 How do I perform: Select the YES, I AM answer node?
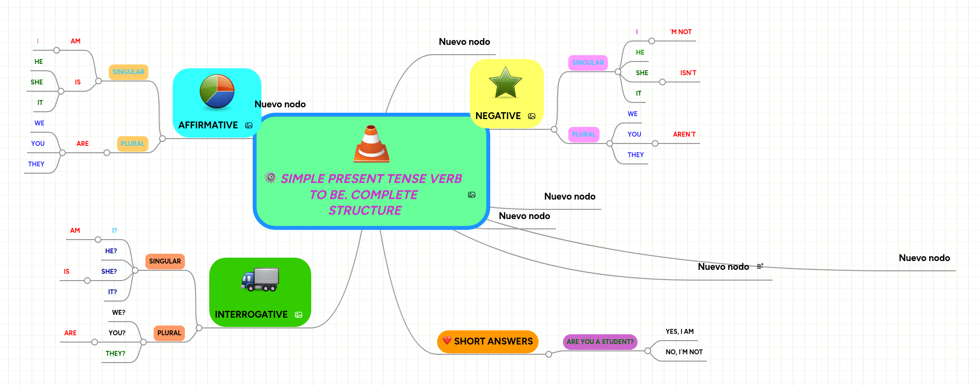point(680,331)
